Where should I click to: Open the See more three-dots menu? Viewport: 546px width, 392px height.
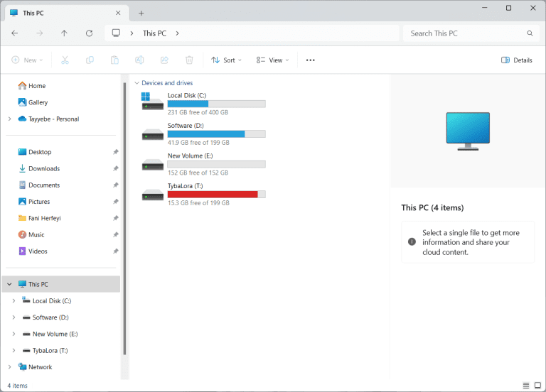pyautogui.click(x=310, y=60)
